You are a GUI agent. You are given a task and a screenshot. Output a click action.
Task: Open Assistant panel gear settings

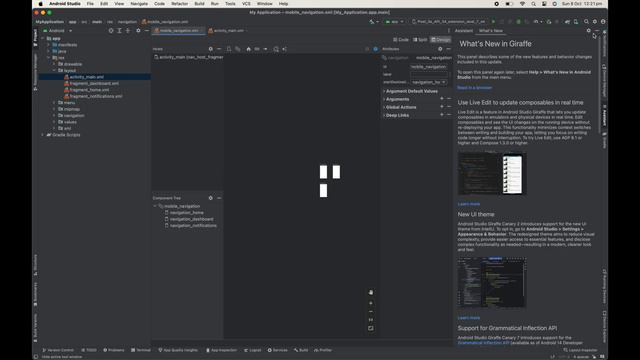coord(589,31)
